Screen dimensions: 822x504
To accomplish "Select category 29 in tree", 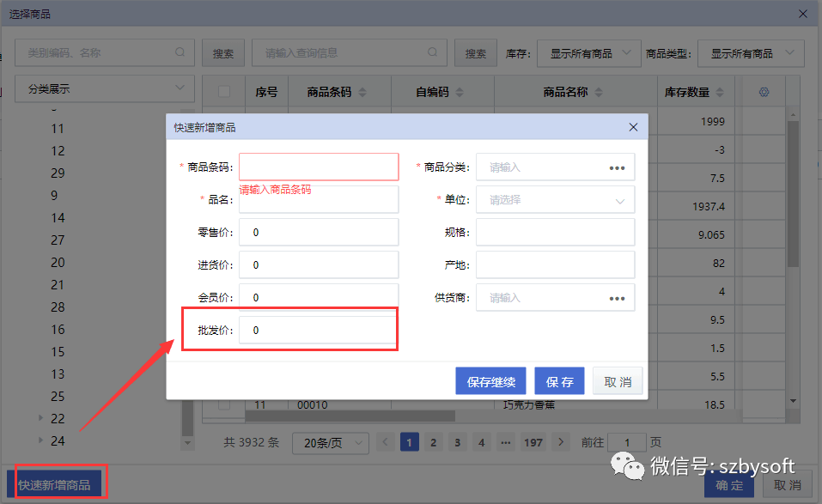I will (58, 173).
